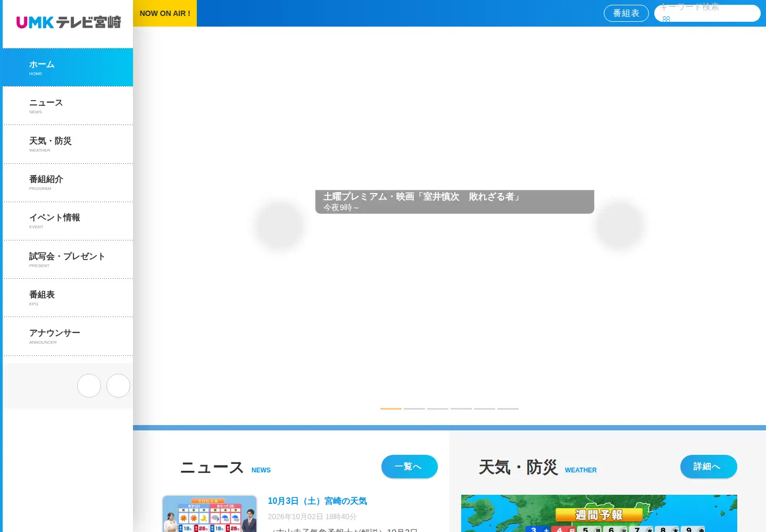
Task: Open the ホーム sidebar menu item
Action: [68, 68]
